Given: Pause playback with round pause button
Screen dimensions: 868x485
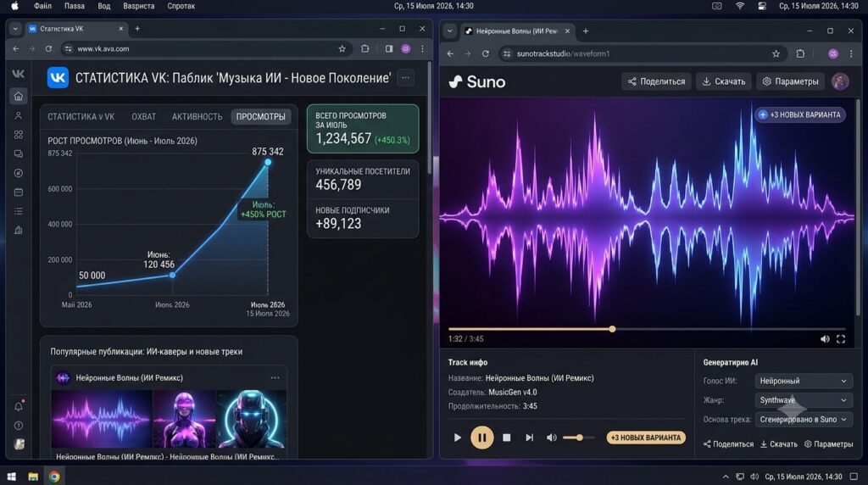Looking at the screenshot, I should click(x=482, y=438).
